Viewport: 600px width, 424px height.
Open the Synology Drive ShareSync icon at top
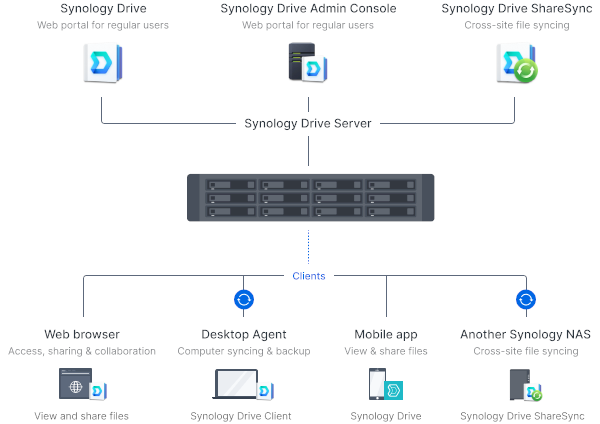pyautogui.click(x=516, y=63)
